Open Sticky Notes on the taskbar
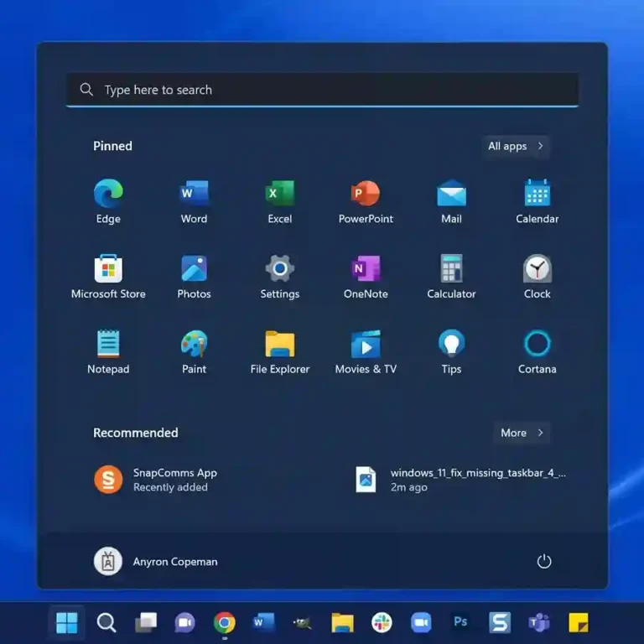The height and width of the screenshot is (644, 644). click(579, 622)
